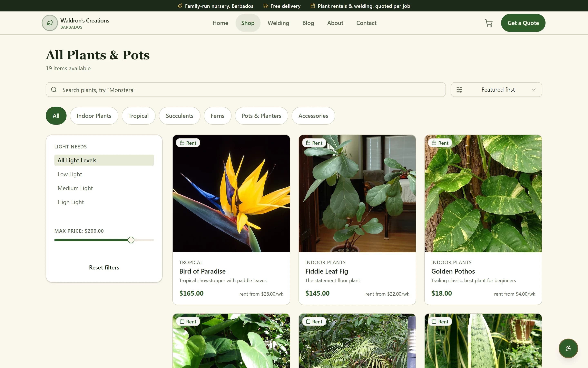The height and width of the screenshot is (368, 588).
Task: Go to the Home page
Action: pyautogui.click(x=220, y=23)
